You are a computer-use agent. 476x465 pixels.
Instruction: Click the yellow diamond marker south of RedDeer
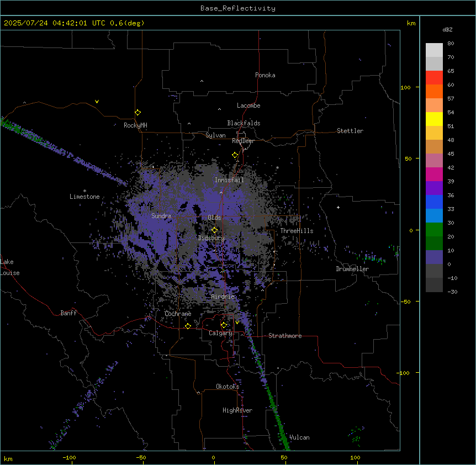235,155
